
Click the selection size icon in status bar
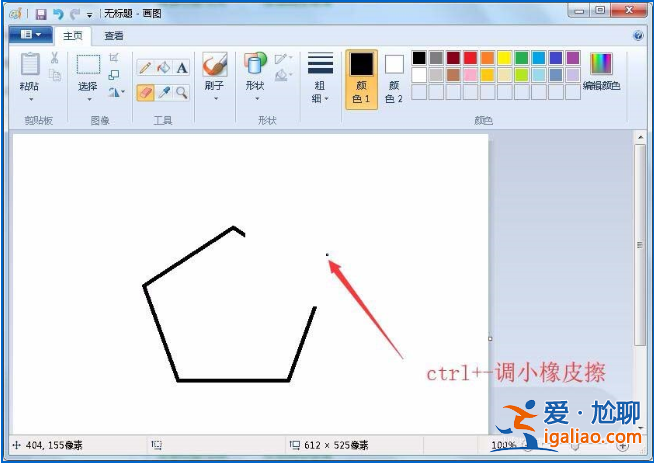click(x=157, y=445)
